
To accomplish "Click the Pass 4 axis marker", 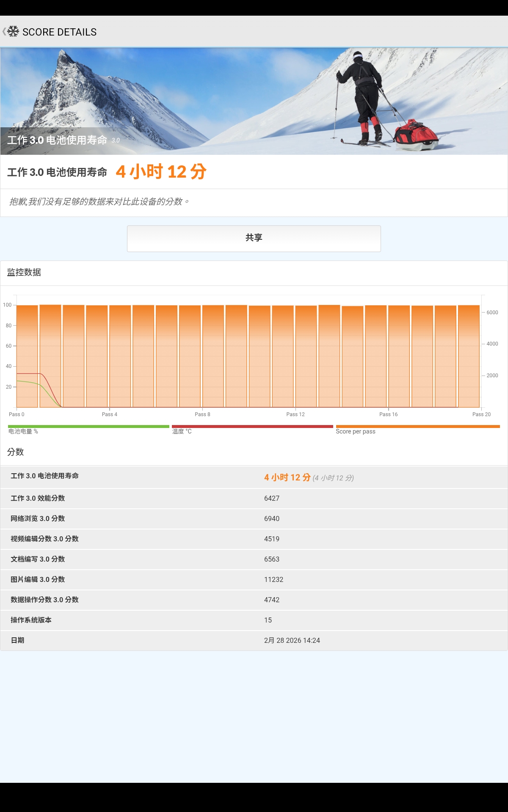I will click(x=110, y=414).
